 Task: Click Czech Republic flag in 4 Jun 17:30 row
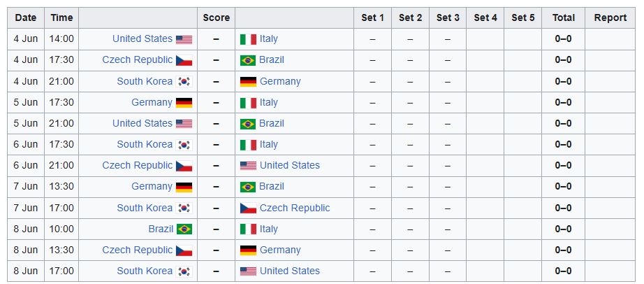tap(184, 60)
